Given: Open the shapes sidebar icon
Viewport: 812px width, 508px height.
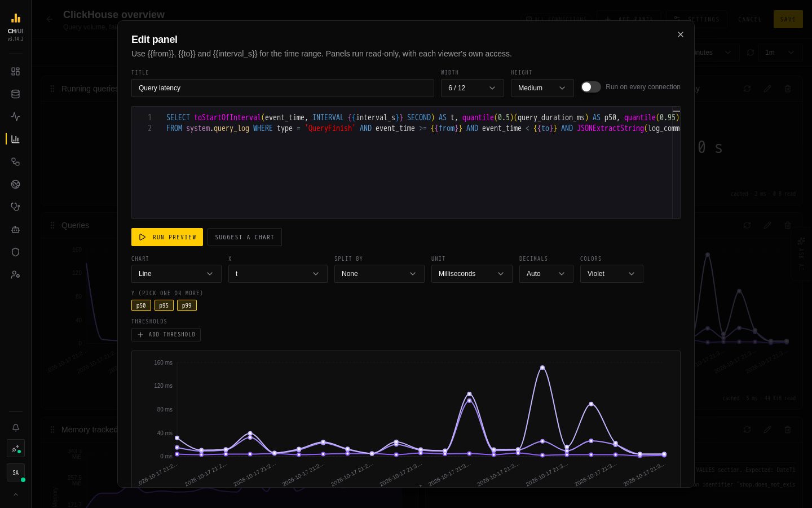Looking at the screenshot, I should point(15,162).
